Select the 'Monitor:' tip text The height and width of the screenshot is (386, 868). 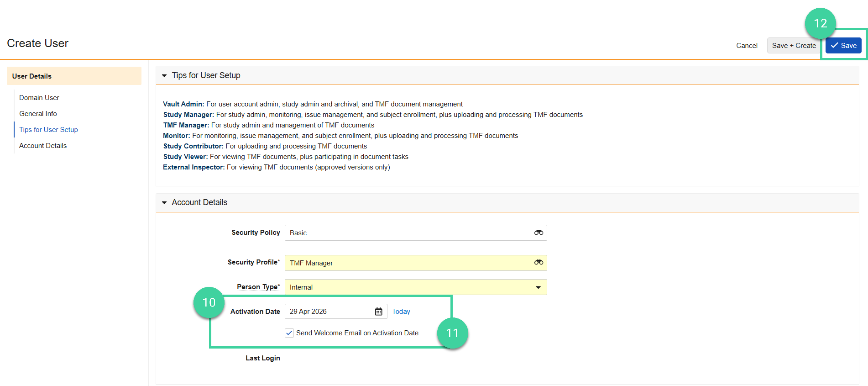[x=177, y=136]
